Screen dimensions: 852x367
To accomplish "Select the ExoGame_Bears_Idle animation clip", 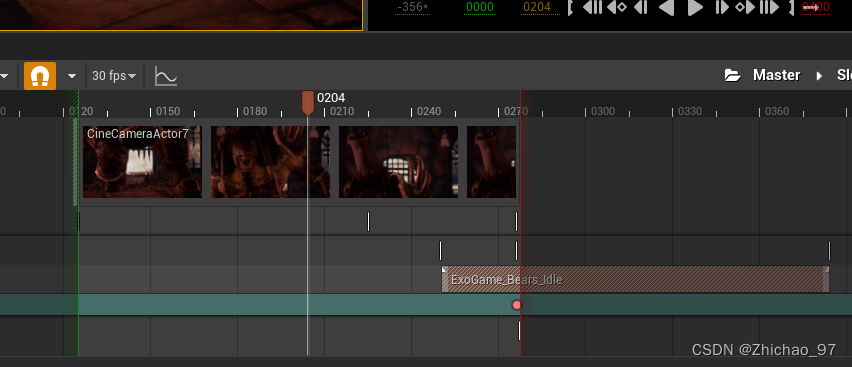I will tap(635, 279).
